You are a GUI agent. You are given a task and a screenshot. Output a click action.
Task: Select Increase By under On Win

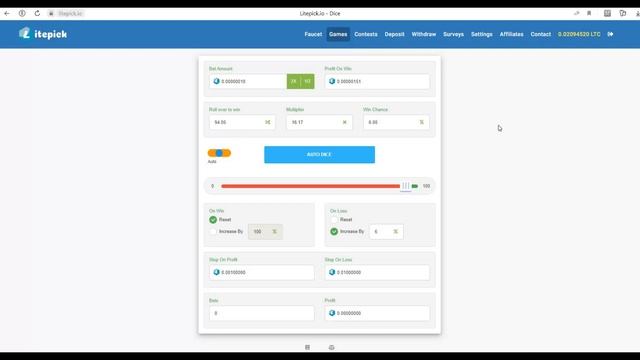(x=213, y=231)
